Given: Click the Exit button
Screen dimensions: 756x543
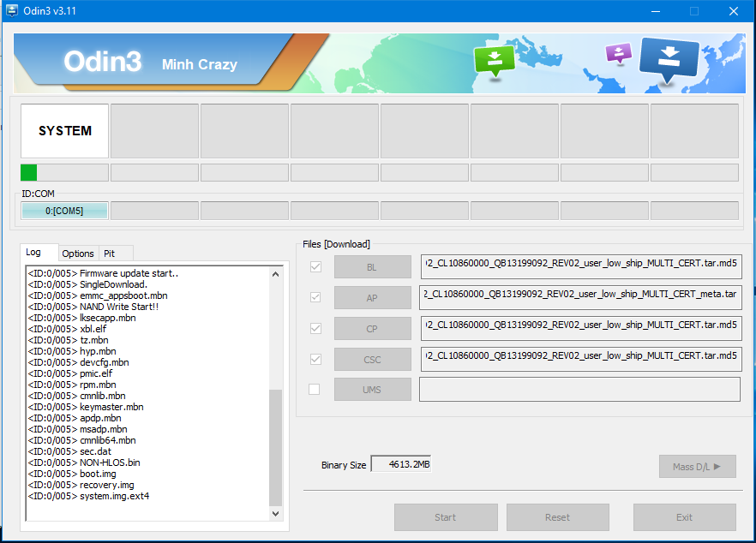Looking at the screenshot, I should point(684,517).
